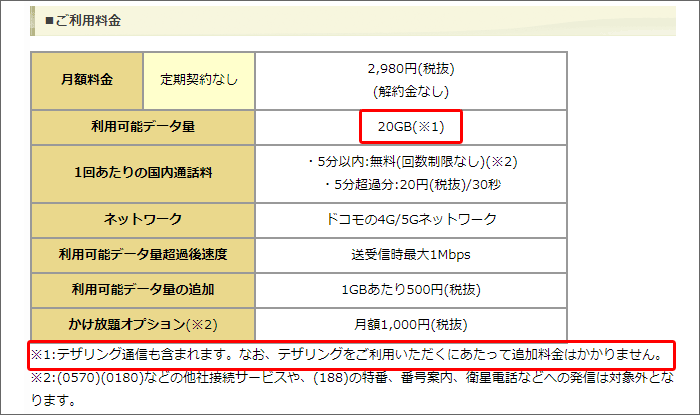Click the 月額1,000円(税抜) value

click(411, 324)
